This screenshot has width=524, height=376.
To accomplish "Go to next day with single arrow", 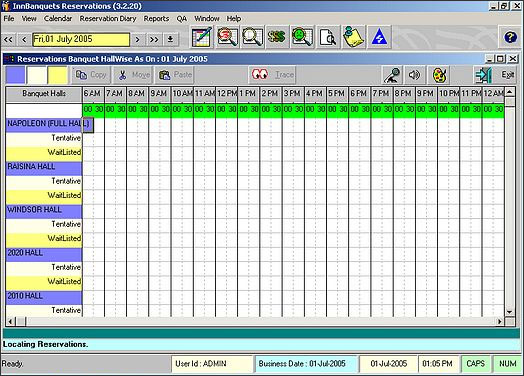I will pyautogui.click(x=137, y=39).
